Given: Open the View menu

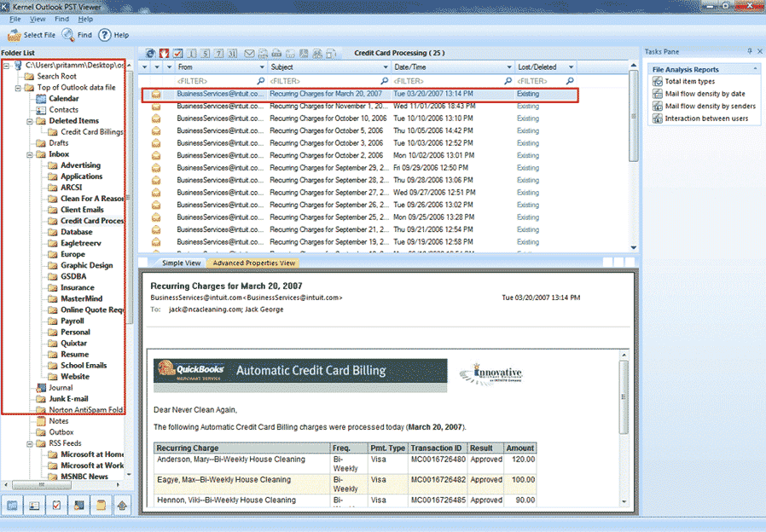Looking at the screenshot, I should click(x=38, y=19).
